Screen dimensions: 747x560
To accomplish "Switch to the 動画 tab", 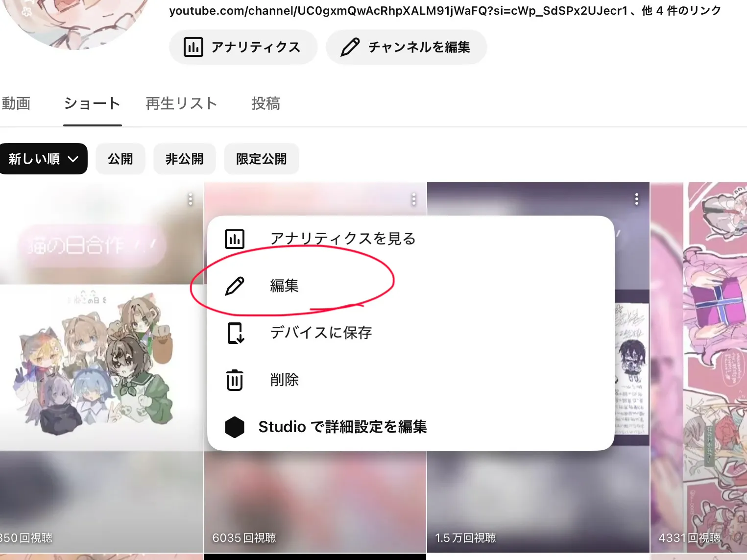I will [16, 103].
